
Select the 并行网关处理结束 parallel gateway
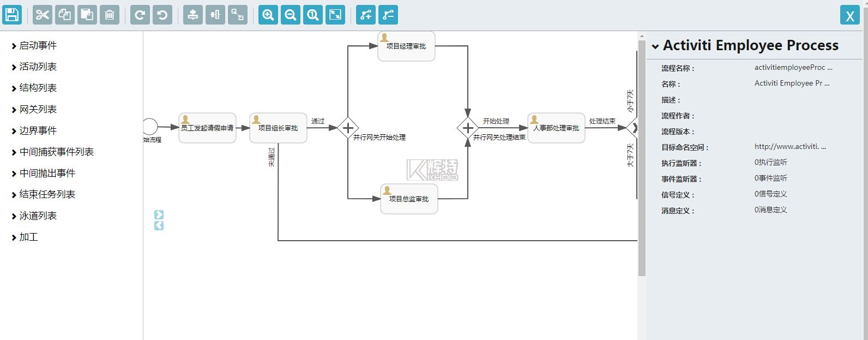(468, 128)
